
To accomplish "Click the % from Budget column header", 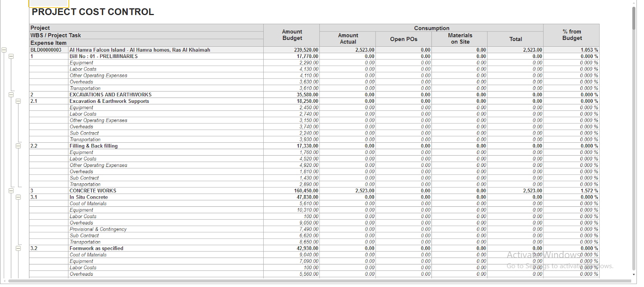I will point(572,35).
